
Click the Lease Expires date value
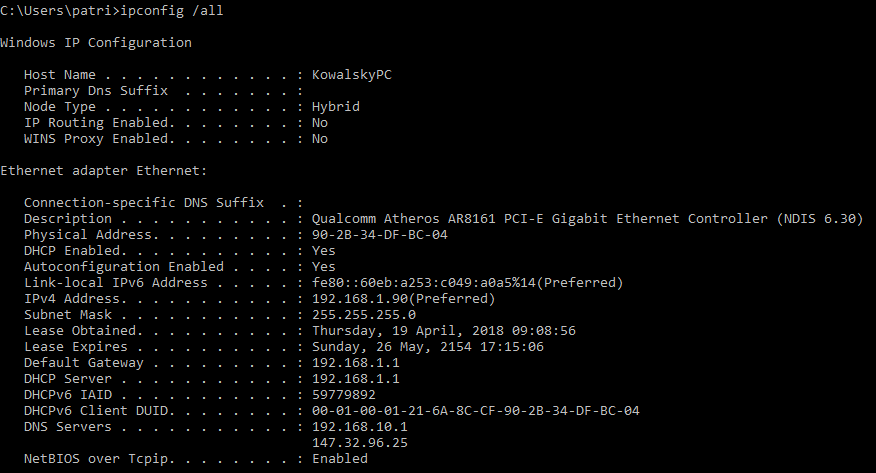coord(427,347)
